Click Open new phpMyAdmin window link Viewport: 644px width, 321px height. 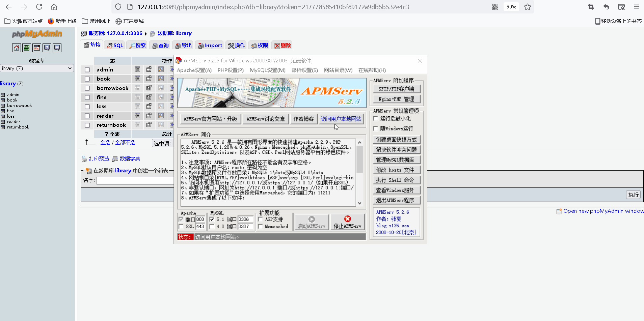603,211
